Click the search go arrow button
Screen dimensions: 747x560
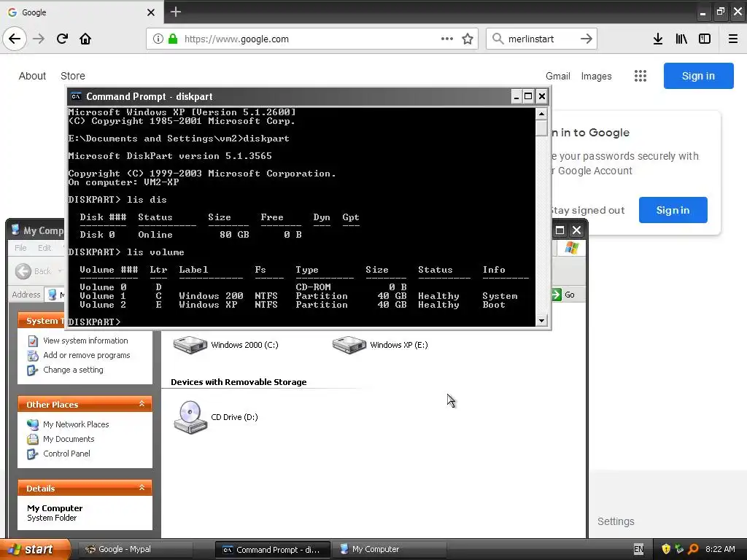[x=586, y=39]
